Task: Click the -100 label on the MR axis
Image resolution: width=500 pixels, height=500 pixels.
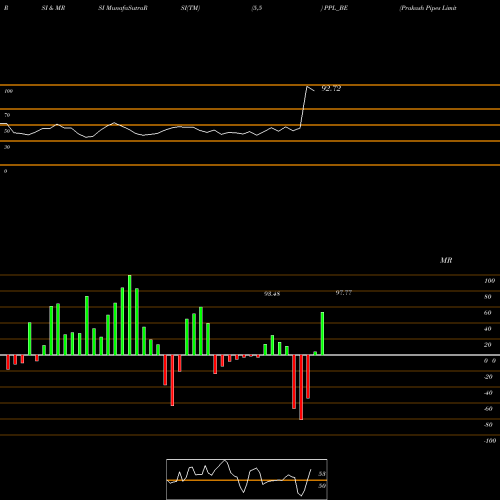Action: 490,441
